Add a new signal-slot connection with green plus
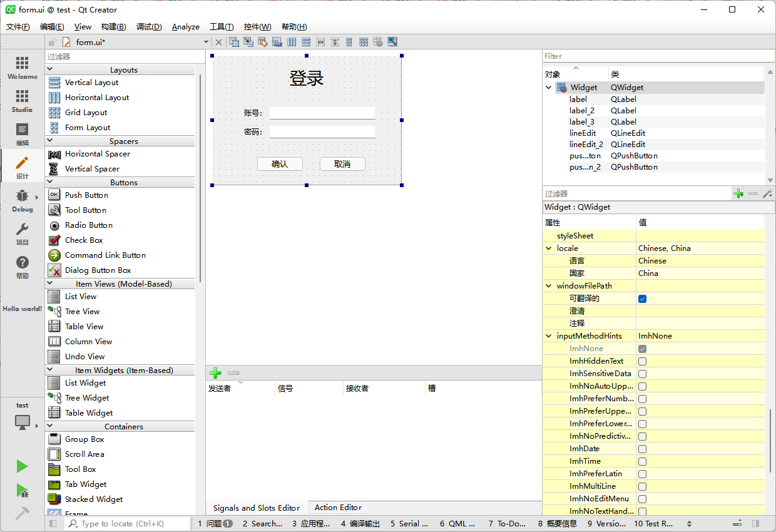 (215, 373)
